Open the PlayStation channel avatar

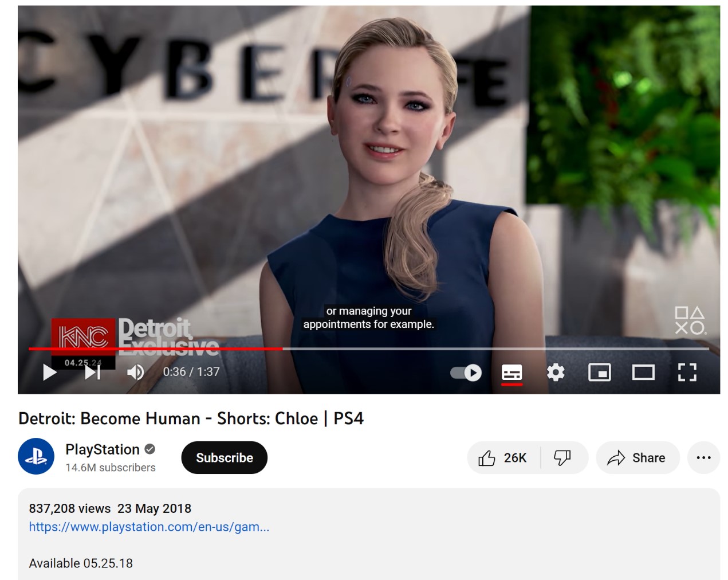(x=36, y=457)
